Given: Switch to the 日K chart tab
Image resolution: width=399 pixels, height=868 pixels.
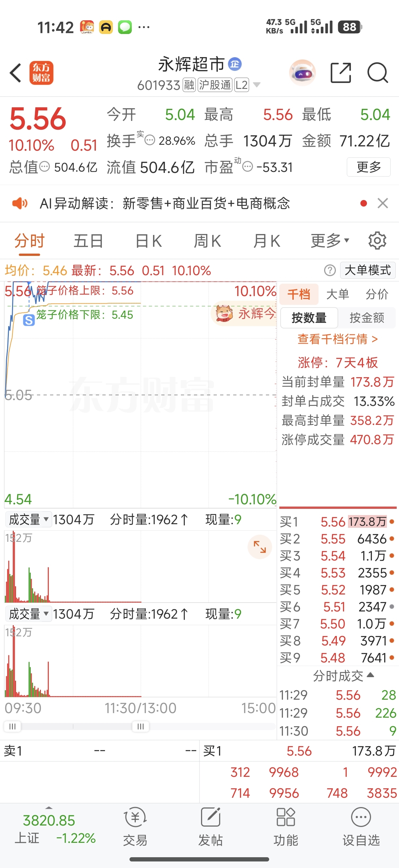Looking at the screenshot, I should [x=148, y=241].
